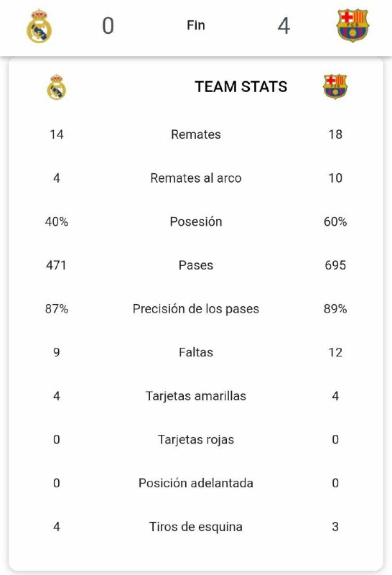Screen dimensions: 392x575
Task: Select Tarjetas rojas row label
Action: click(x=196, y=439)
